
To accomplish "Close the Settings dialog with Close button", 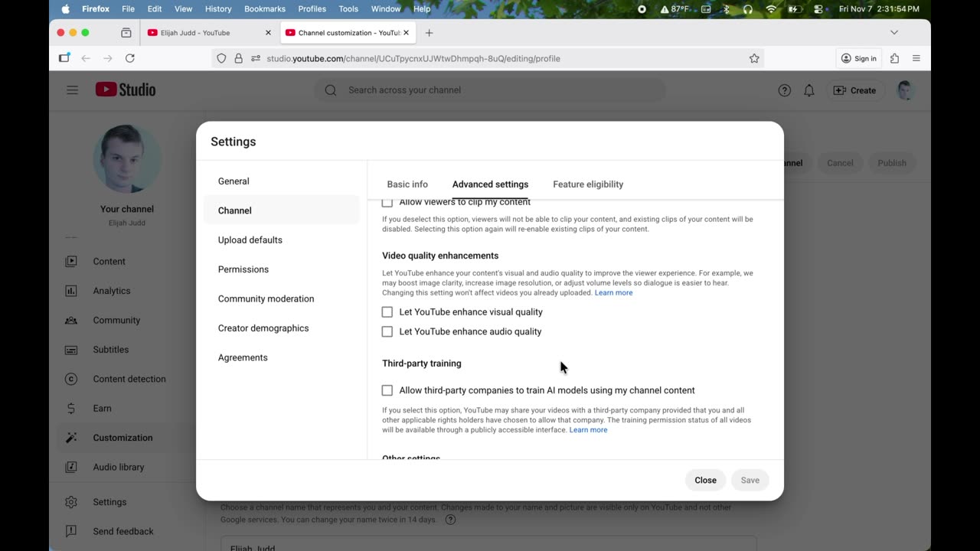I will pos(705,481).
